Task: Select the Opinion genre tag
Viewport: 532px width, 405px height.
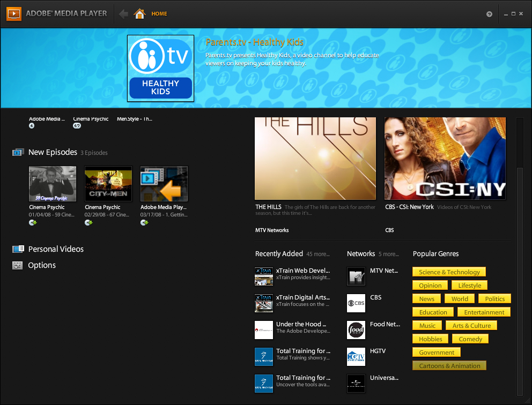Action: tap(430, 286)
